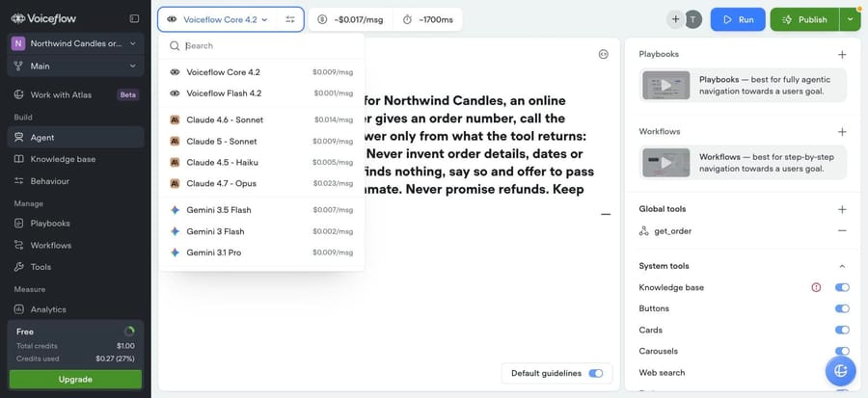Click the Upgrade button
The width and height of the screenshot is (868, 398).
coord(75,379)
